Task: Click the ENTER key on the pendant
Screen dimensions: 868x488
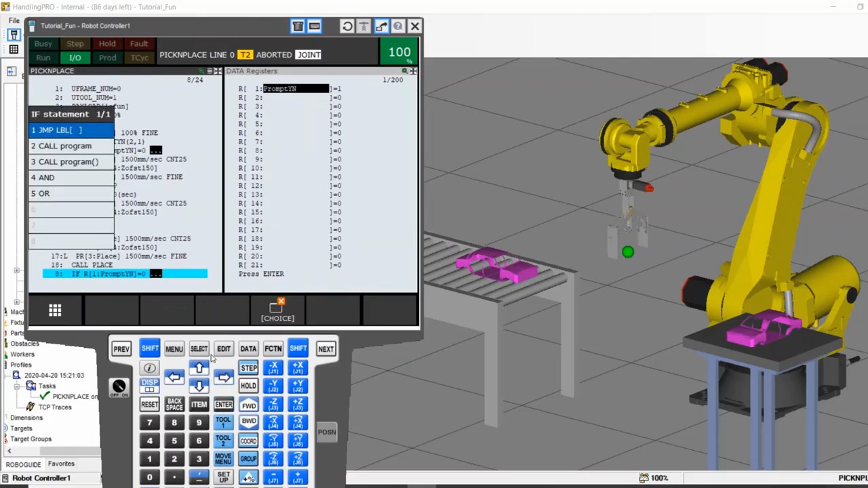Action: point(224,405)
